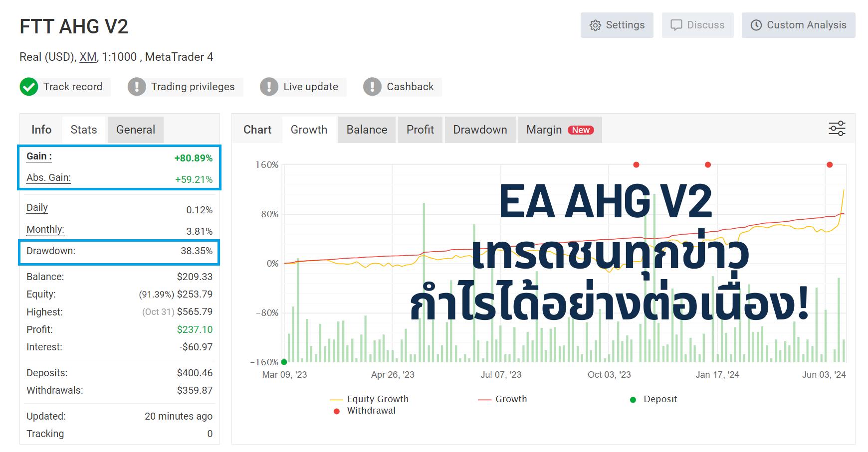The image size is (868, 452).
Task: Toggle the Equity Growth legend item
Action: click(370, 399)
